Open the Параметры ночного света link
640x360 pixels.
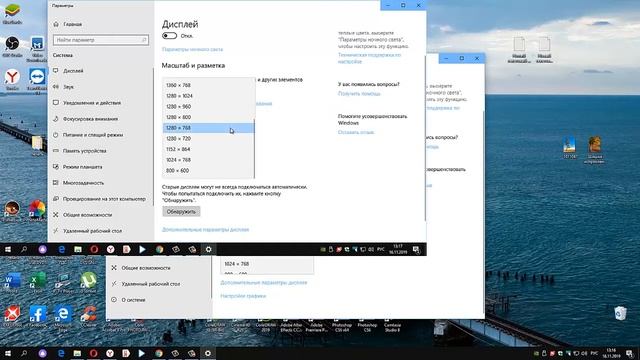[192, 49]
